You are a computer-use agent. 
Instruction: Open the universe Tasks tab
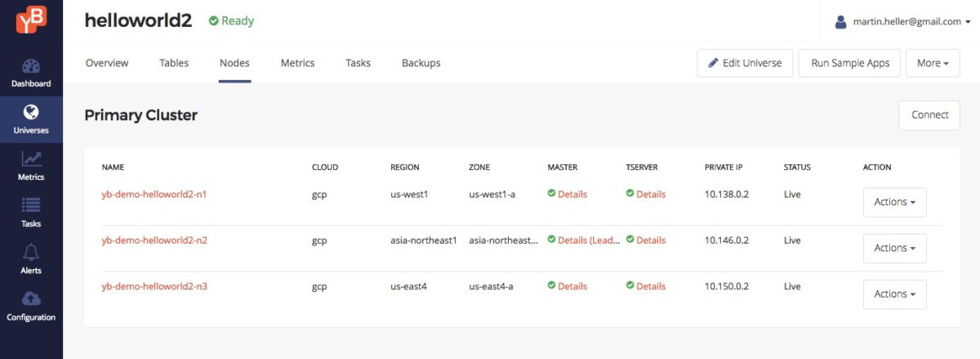point(358,63)
